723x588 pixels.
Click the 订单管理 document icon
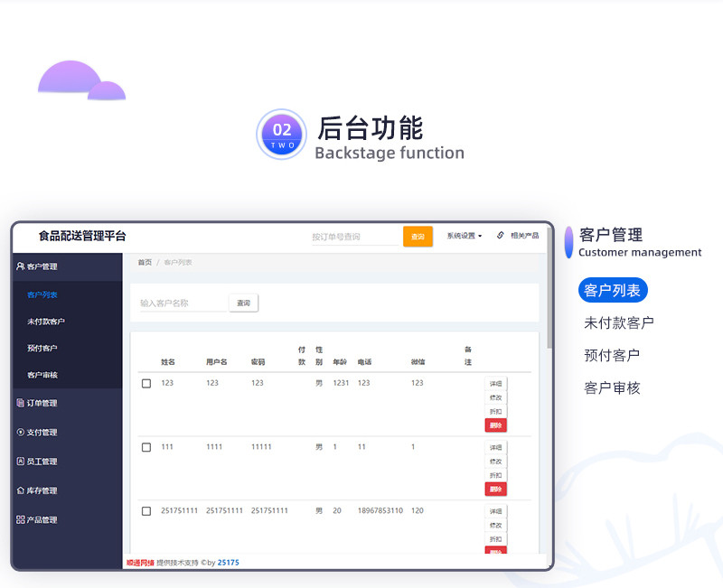point(21,403)
